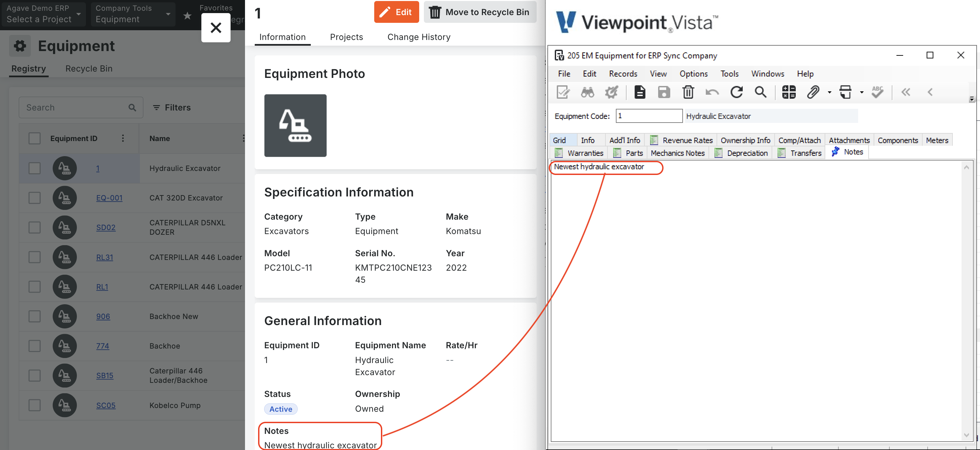Select the Mechanics Notes tab in Vista

click(678, 153)
